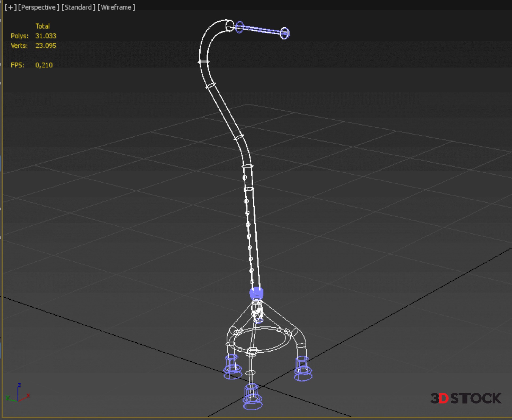Open the [+] viewport general menu

click(x=10, y=7)
